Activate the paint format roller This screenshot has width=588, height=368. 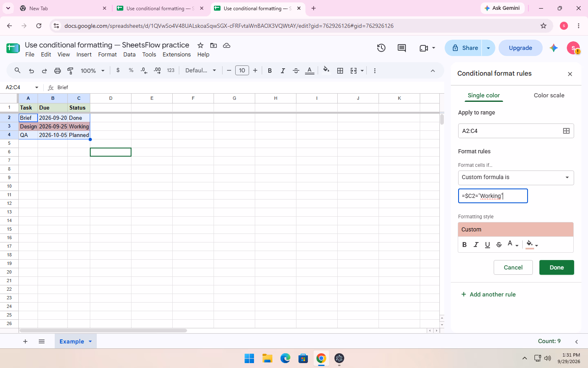coord(70,71)
